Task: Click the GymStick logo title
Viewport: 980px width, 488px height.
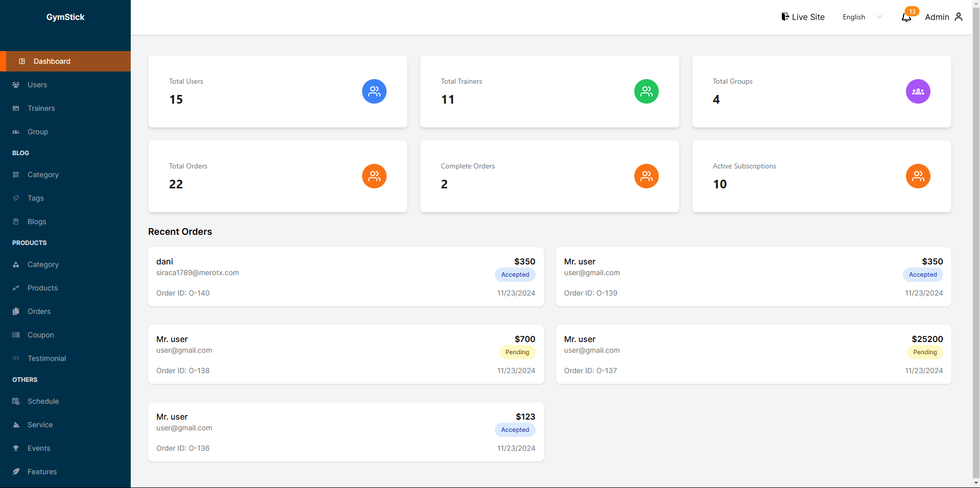Action: (65, 17)
